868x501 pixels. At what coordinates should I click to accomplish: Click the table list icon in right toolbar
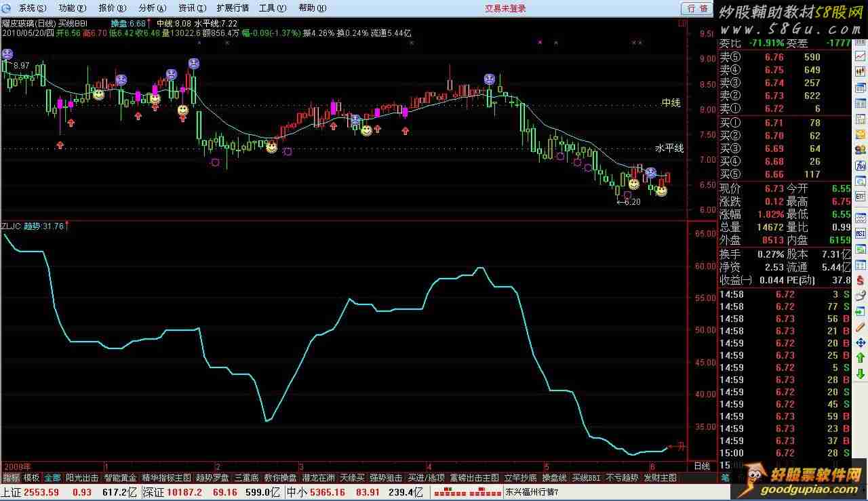point(860,103)
